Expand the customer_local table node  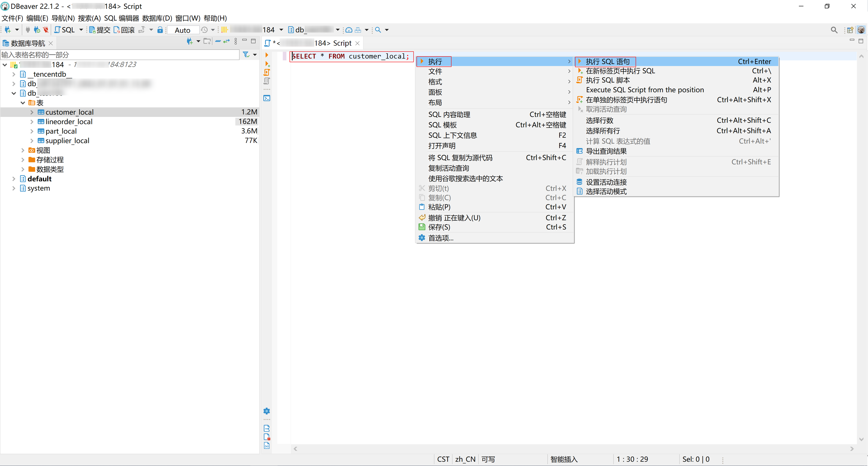[31, 112]
